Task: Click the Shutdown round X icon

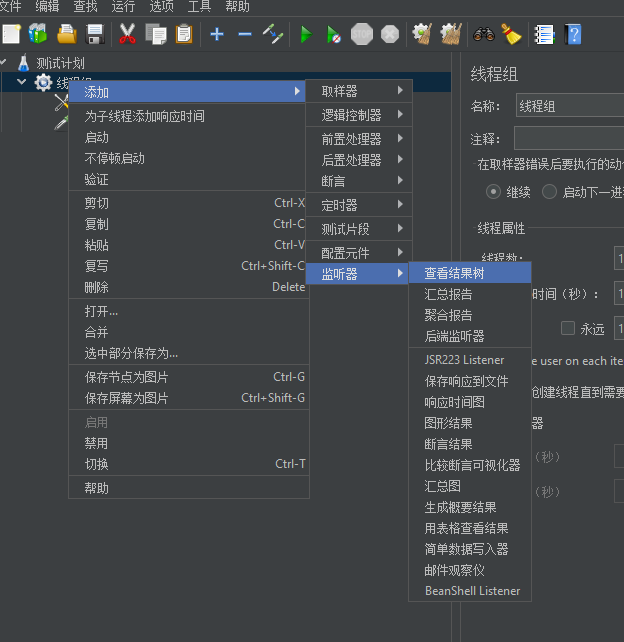Action: pyautogui.click(x=390, y=34)
